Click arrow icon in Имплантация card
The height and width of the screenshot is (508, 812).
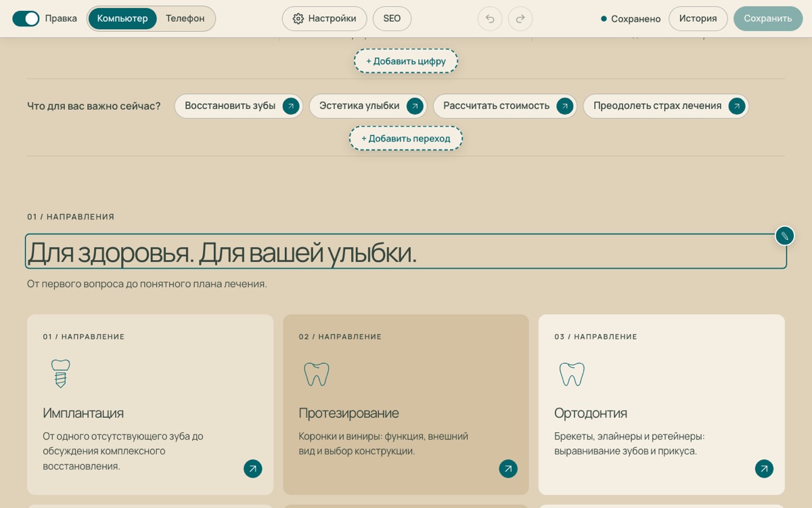pyautogui.click(x=253, y=469)
